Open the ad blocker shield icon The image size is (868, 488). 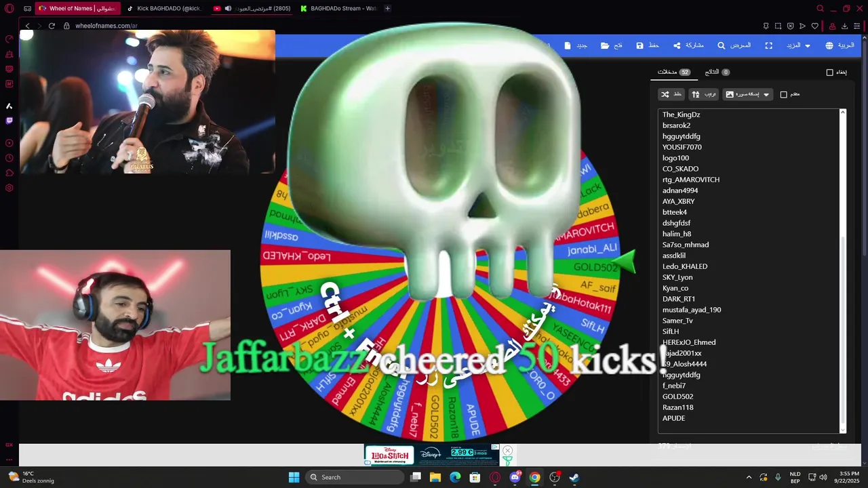(790, 26)
